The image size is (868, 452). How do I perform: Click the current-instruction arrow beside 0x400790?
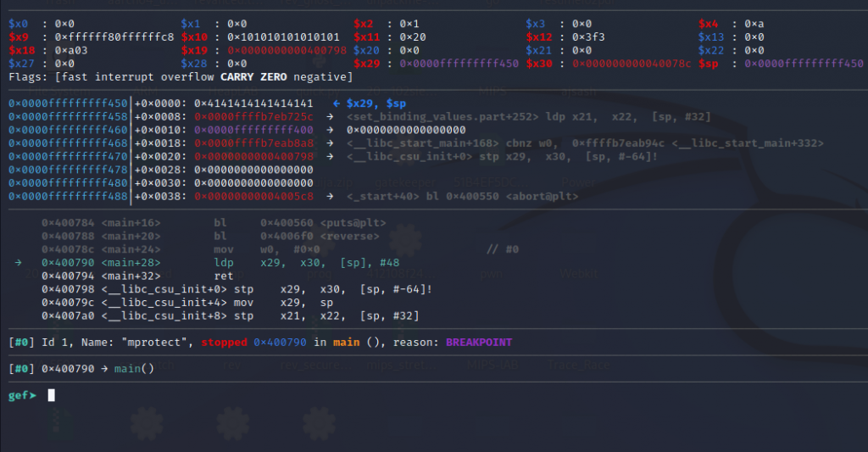point(19,263)
